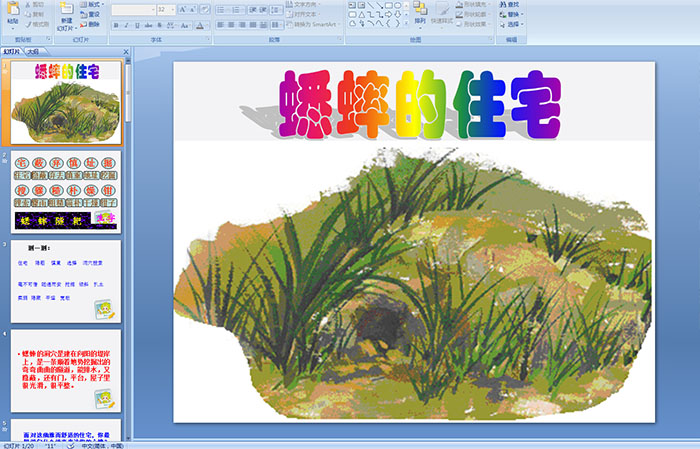Toggle Align Left paragraph alignment
This screenshot has width=700, height=449.
(x=221, y=25)
